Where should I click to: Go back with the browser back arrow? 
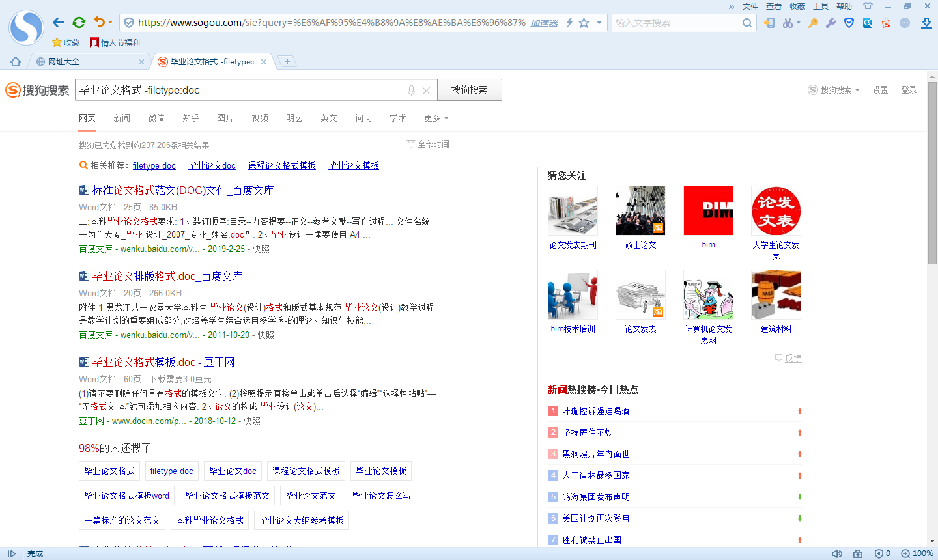[59, 22]
